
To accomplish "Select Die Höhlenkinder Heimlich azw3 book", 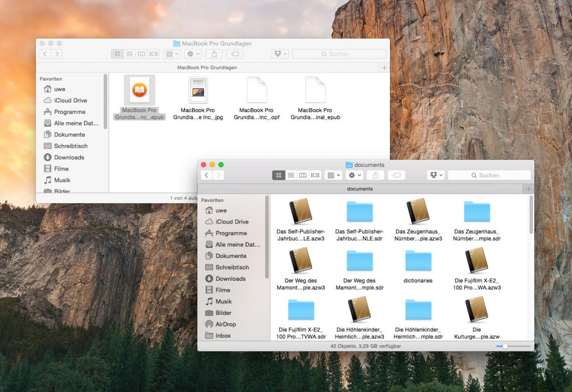I will (x=359, y=309).
